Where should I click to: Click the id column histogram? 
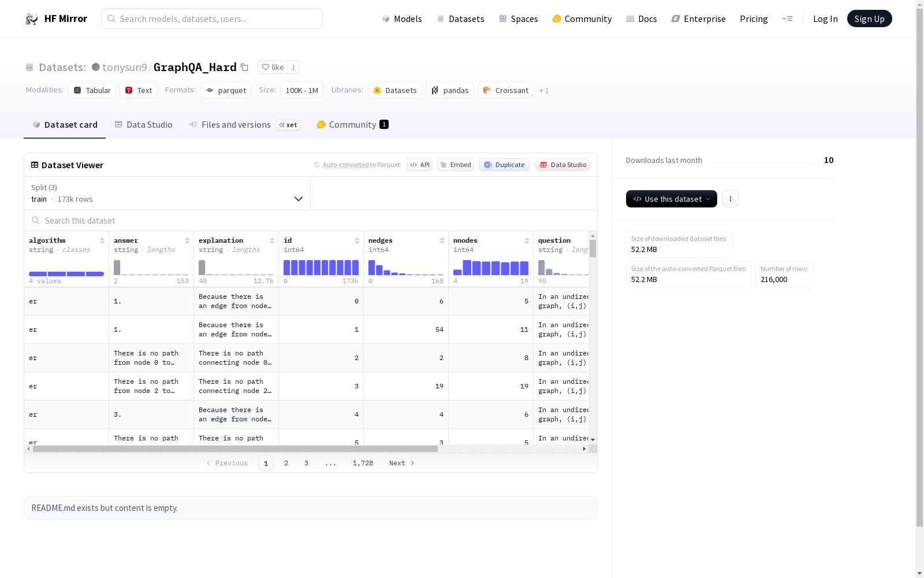[321, 268]
